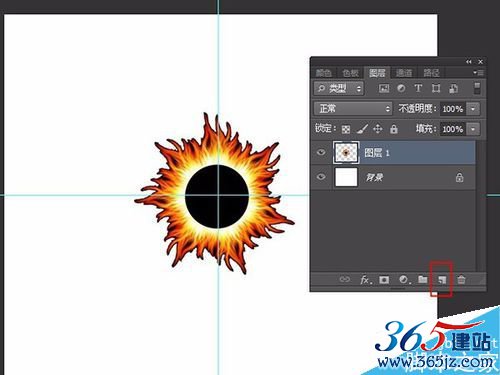The width and height of the screenshot is (500, 375).
Task: Switch to the 路径 tab
Action: click(x=431, y=73)
